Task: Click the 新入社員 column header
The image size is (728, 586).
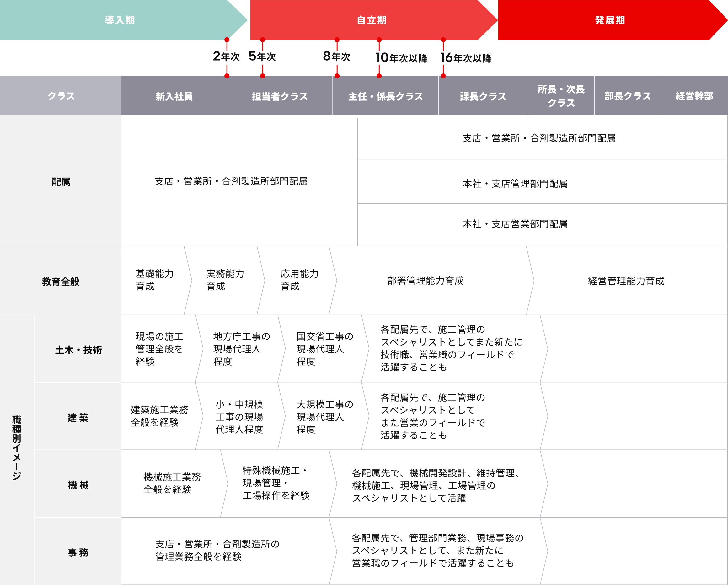Action: (x=174, y=97)
